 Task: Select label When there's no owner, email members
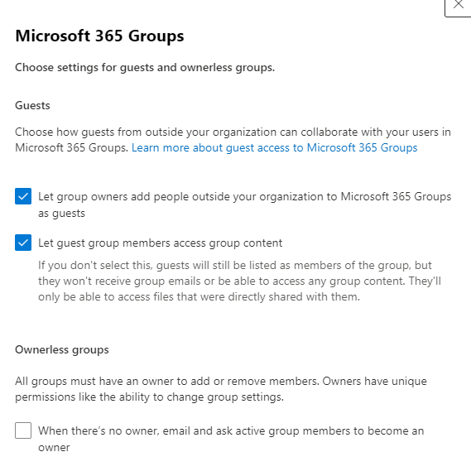pos(231,439)
